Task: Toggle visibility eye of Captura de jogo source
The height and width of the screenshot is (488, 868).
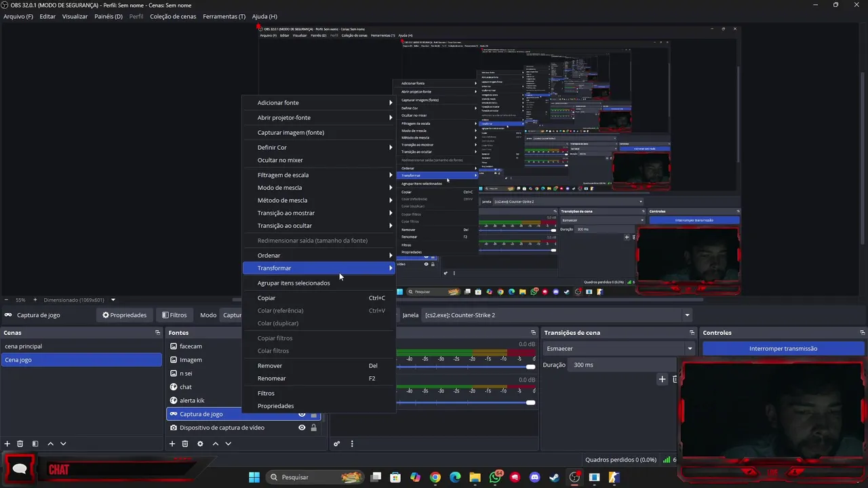Action: click(x=302, y=414)
